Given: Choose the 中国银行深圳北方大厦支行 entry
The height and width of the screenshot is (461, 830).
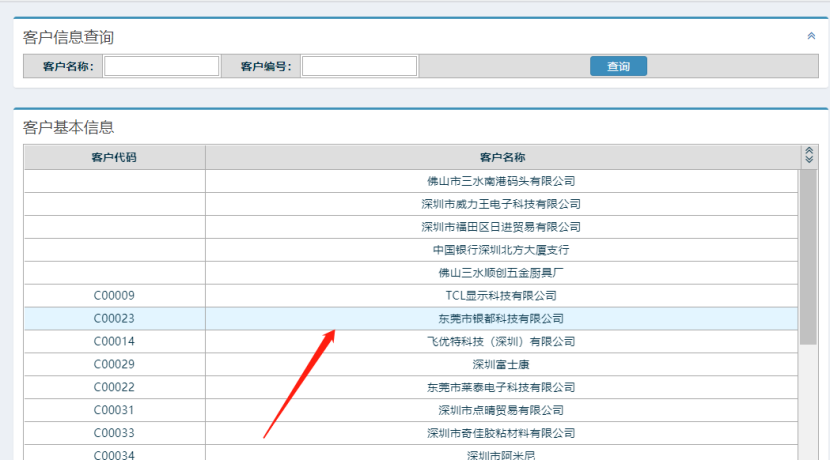Looking at the screenshot, I should pyautogui.click(x=501, y=250).
